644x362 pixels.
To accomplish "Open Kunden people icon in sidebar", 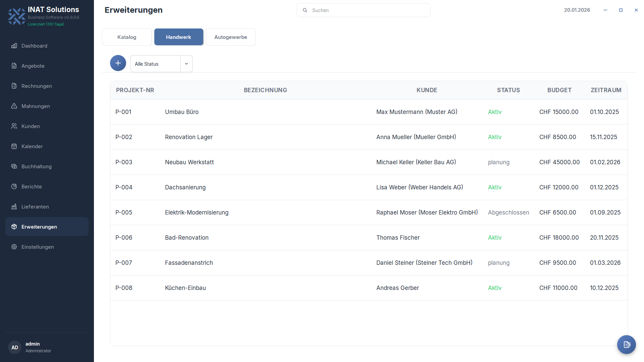I will 14,126.
